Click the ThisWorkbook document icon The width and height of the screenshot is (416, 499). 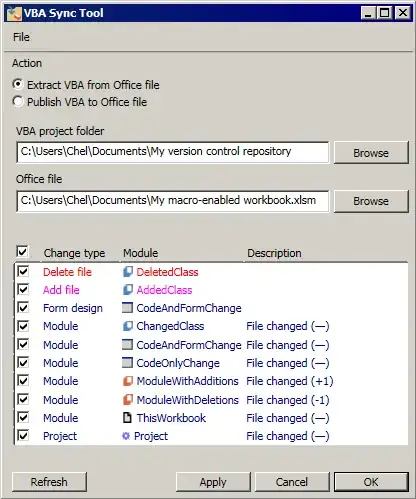pyautogui.click(x=127, y=417)
